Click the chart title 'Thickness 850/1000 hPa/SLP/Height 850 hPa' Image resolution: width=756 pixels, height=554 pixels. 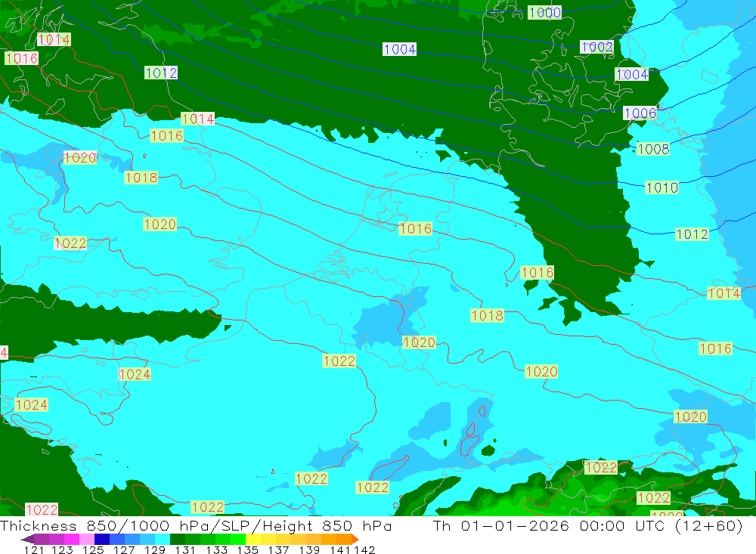196,525
